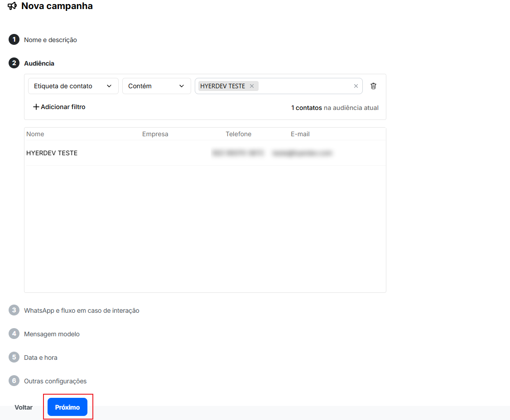Proceed with the blue Próximo button
The height and width of the screenshot is (420, 510).
tap(67, 407)
